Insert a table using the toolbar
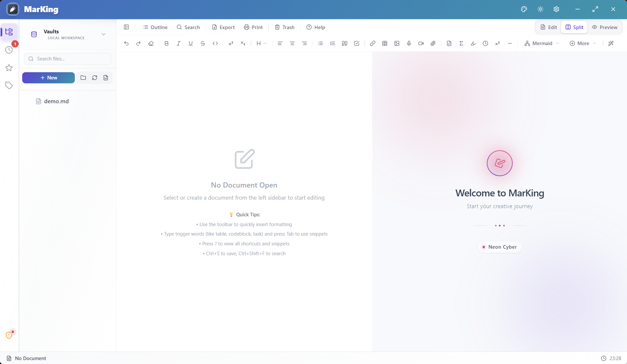Screen dimensions: 627x364 point(385,43)
